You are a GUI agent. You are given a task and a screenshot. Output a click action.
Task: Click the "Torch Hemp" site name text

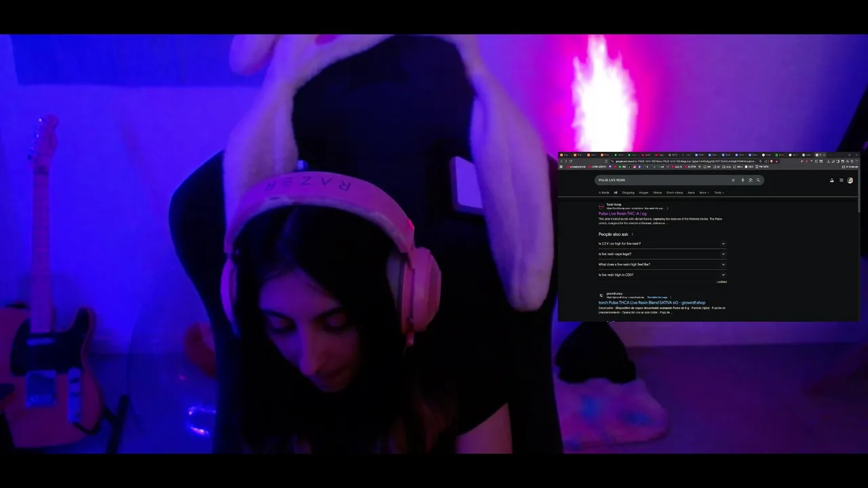point(614,205)
